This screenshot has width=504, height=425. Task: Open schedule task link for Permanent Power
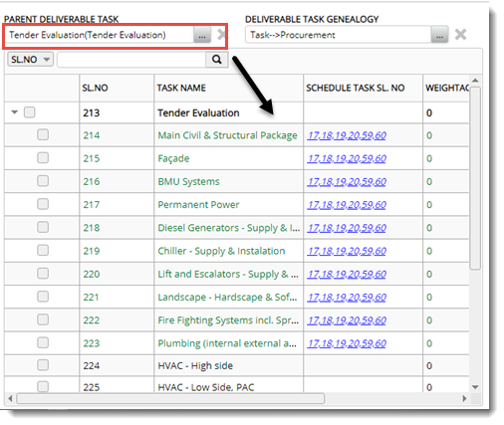pyautogui.click(x=347, y=205)
